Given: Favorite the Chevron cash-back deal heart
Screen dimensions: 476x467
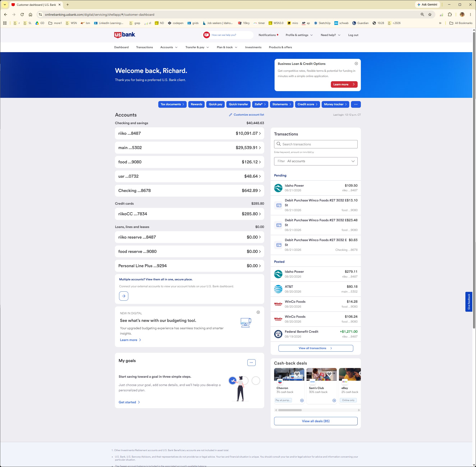Looking at the screenshot, I should pyautogui.click(x=297, y=374).
